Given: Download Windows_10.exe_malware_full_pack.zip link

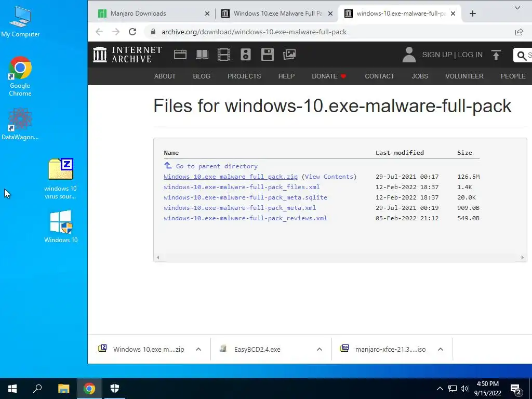Looking at the screenshot, I should click(231, 177).
